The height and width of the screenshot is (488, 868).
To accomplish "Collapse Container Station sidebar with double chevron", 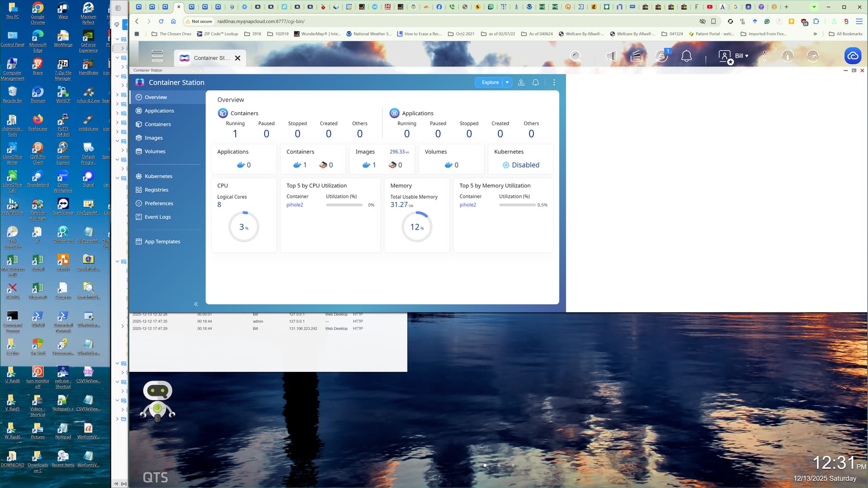I will pyautogui.click(x=196, y=304).
